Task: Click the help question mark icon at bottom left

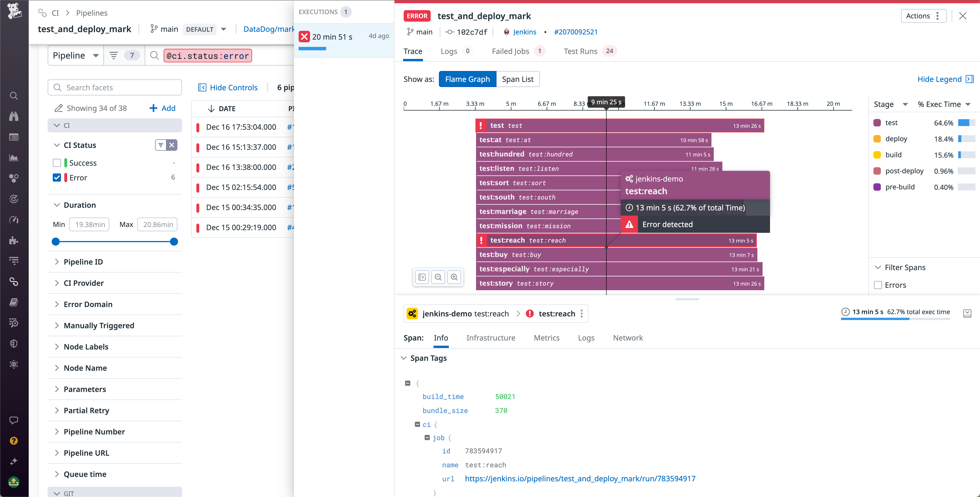Action: click(x=14, y=440)
